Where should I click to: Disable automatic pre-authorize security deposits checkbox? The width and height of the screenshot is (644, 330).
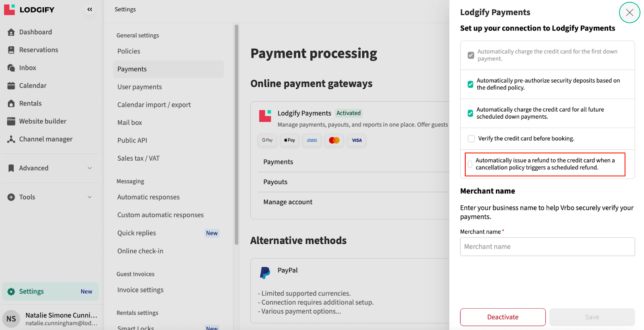click(x=470, y=84)
